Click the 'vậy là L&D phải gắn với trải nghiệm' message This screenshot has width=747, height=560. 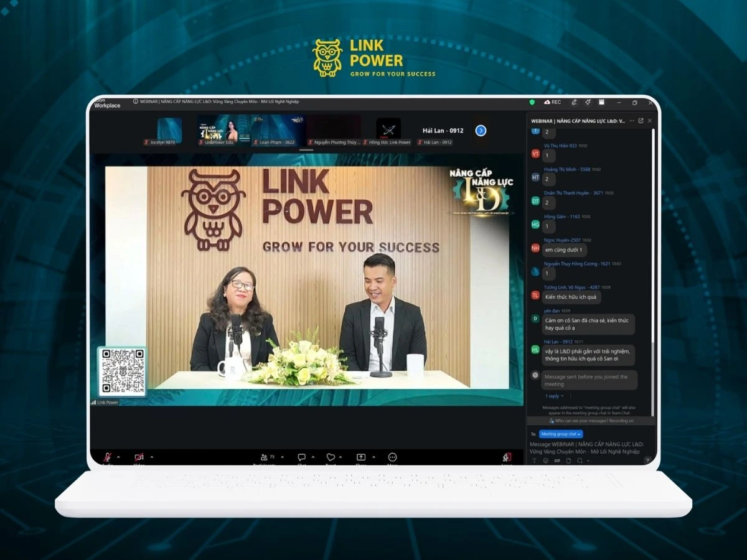[x=588, y=355]
